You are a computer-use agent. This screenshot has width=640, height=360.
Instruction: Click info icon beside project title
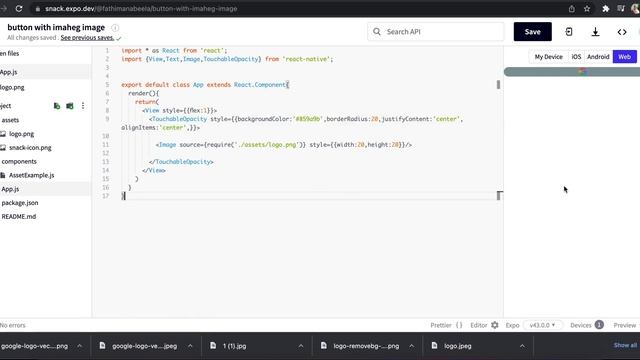click(x=115, y=27)
